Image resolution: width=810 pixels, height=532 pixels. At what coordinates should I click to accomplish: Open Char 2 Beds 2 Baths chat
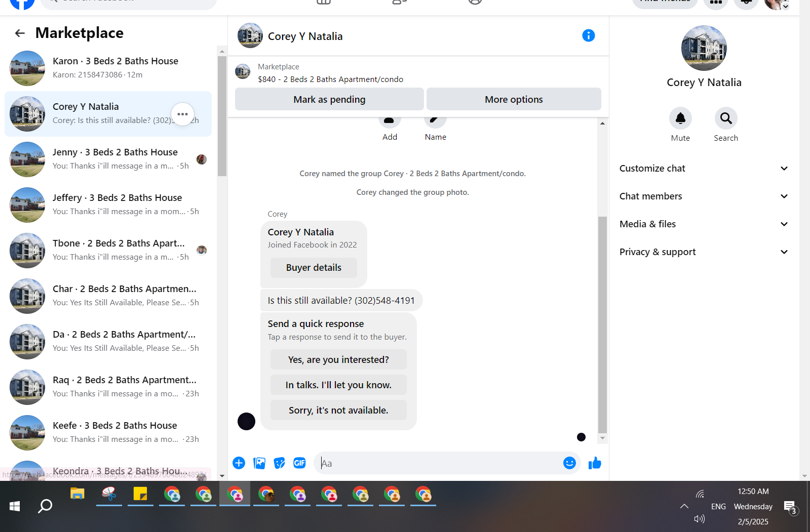108,296
